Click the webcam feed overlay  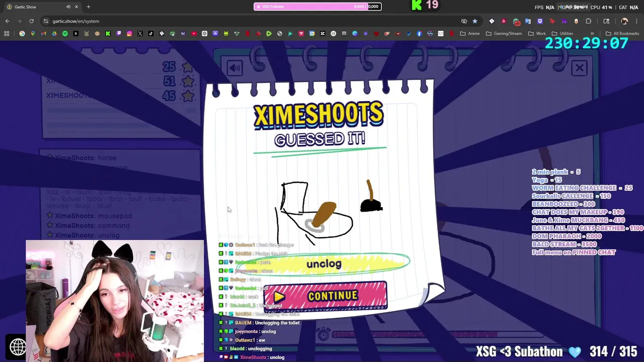pyautogui.click(x=115, y=301)
